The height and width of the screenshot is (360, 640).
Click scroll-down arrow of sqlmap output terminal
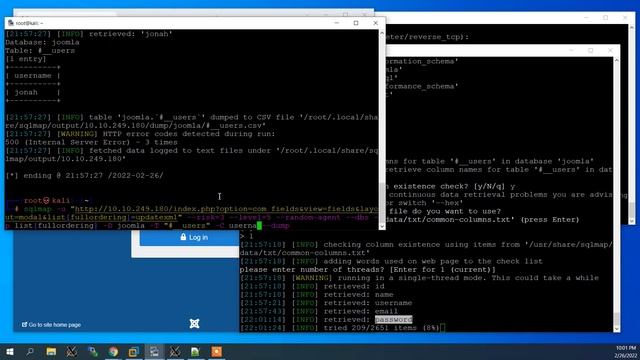616,329
